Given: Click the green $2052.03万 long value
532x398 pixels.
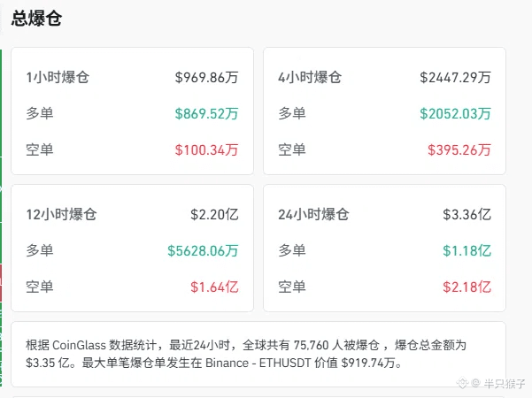Looking at the screenshot, I should (x=455, y=113).
